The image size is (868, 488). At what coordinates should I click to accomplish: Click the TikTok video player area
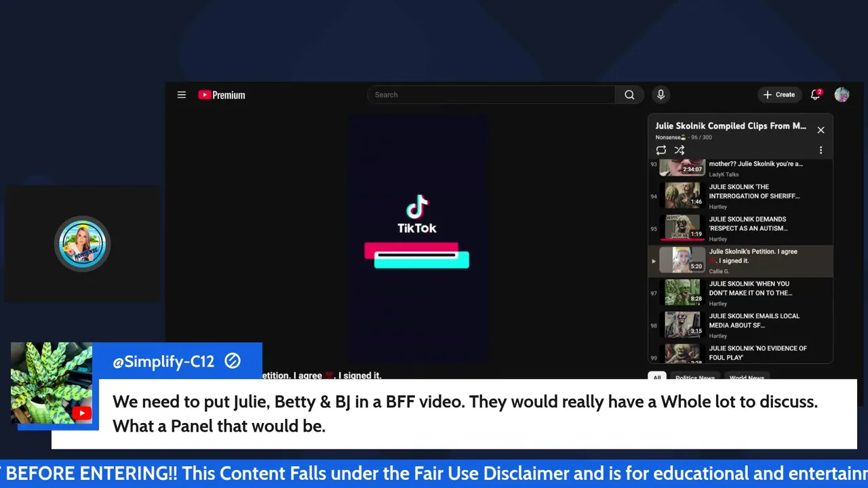tap(417, 239)
